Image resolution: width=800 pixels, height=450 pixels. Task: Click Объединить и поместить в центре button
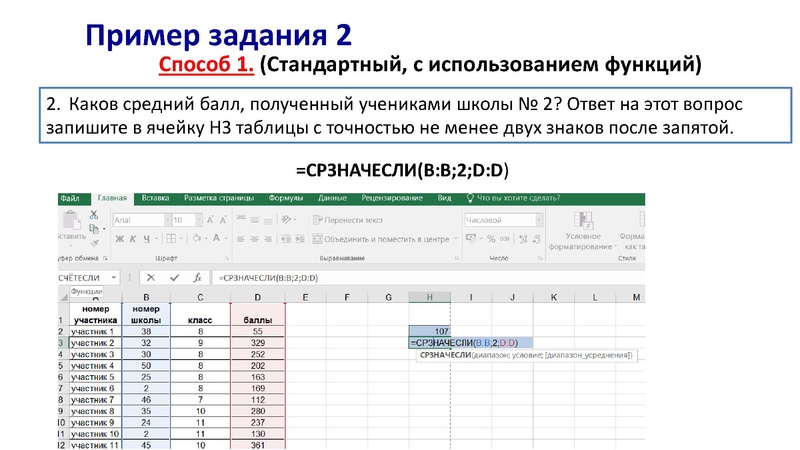click(381, 239)
